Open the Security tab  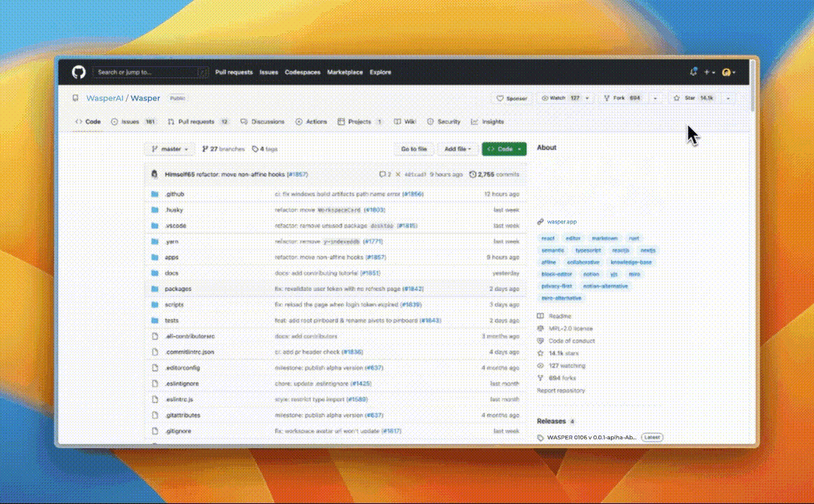coord(444,121)
